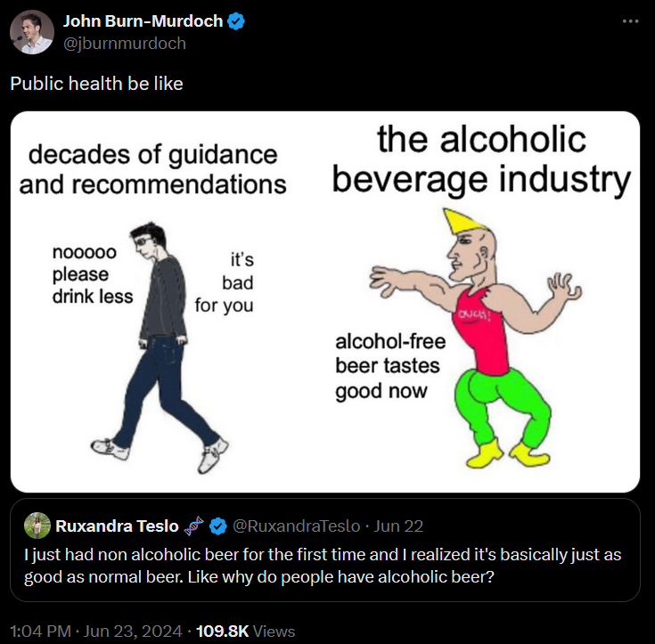Click the quoted tweet's Jun 22 date
Viewport: 655px width, 644px height.
click(x=401, y=526)
